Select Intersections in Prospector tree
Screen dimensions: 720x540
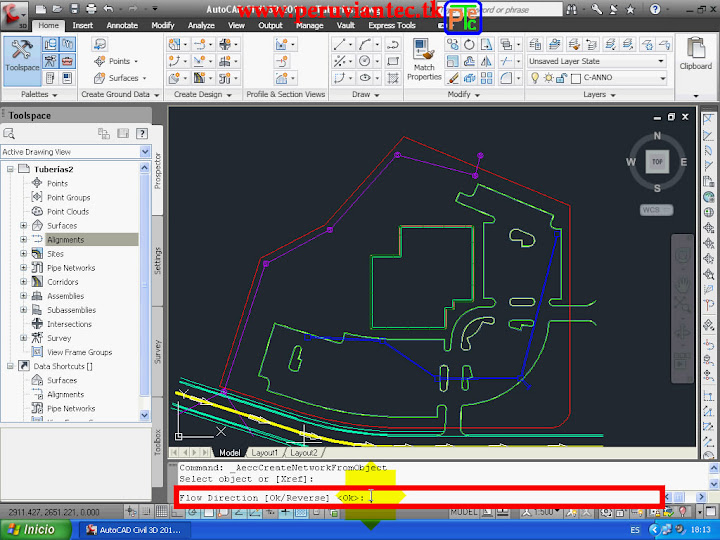[x=69, y=324]
